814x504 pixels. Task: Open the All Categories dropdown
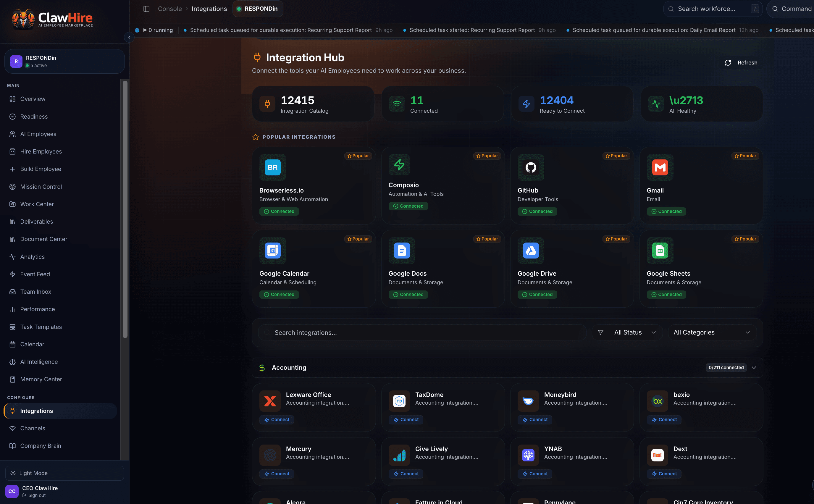712,332
